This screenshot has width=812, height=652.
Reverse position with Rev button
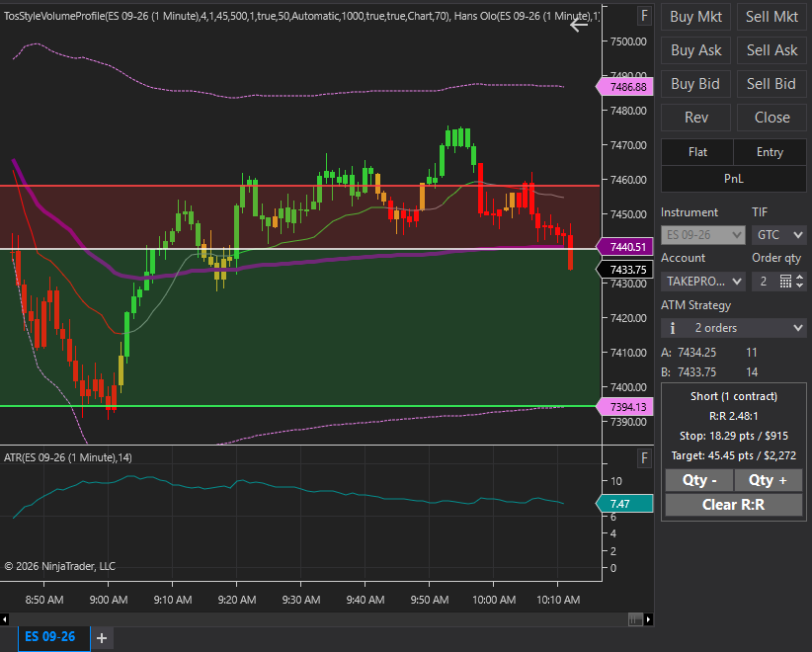point(695,118)
